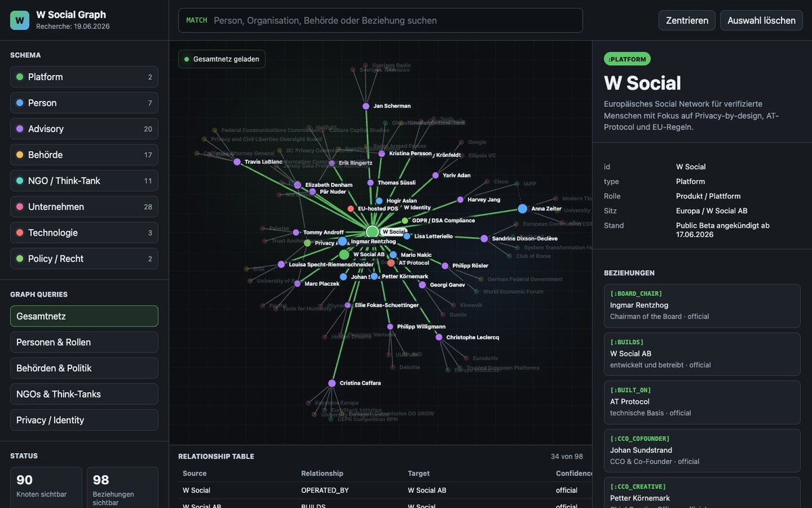Select the Anna Zeiter node
Screen dimensions: 812x508
pyautogui.click(x=522, y=209)
